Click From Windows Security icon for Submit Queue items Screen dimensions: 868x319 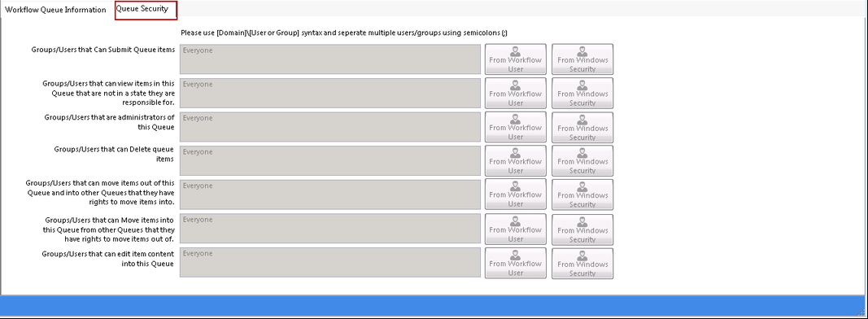click(582, 59)
